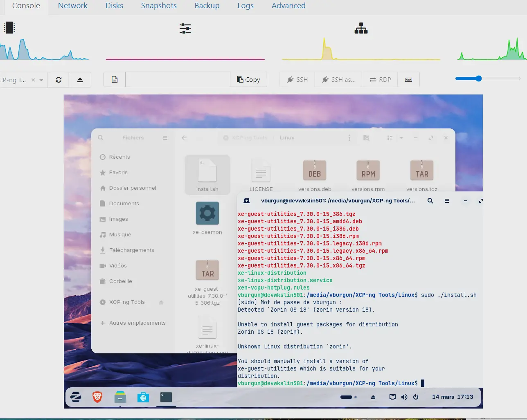This screenshot has height=420, width=527.
Task: Click the clipboard text input field
Action: (178, 80)
